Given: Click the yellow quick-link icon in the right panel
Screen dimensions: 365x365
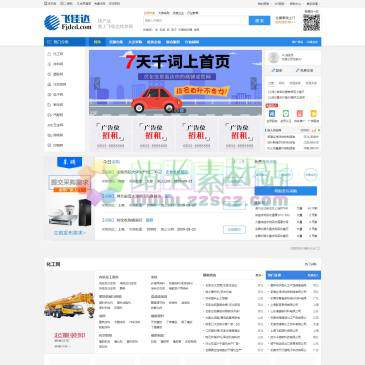Looking at the screenshot, I should tap(313, 114).
